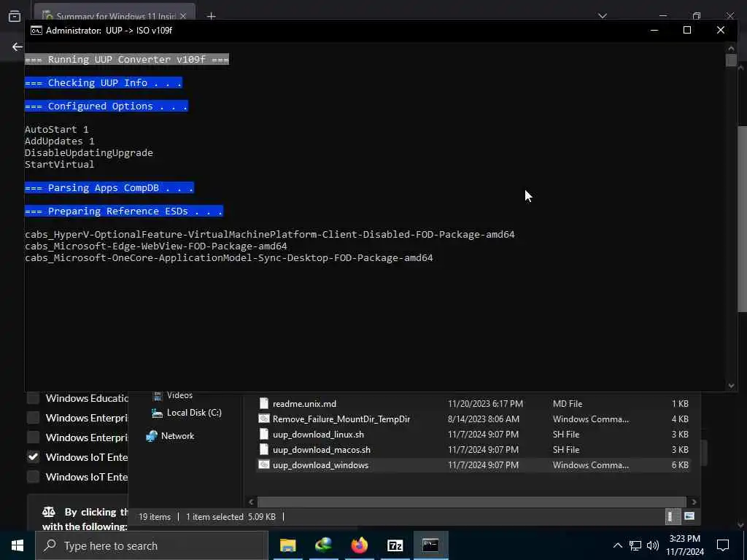This screenshot has height=560, width=747.
Task: Click the browser tab Summary for Windows 11
Action: (x=115, y=16)
